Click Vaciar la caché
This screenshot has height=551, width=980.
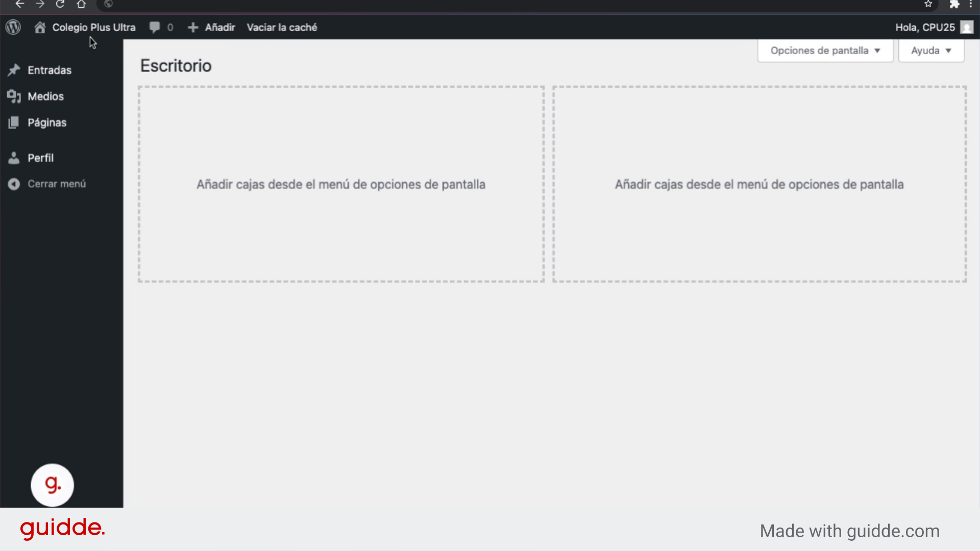(x=282, y=27)
